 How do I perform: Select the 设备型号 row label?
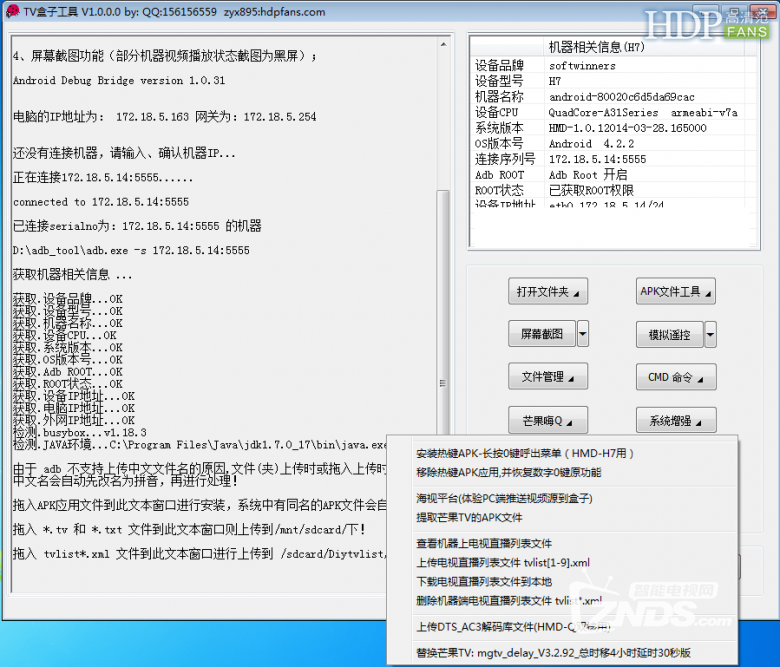click(x=499, y=81)
